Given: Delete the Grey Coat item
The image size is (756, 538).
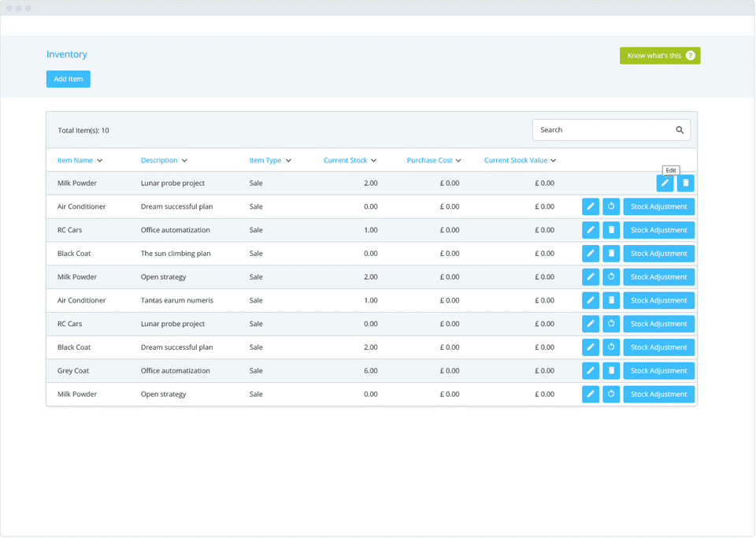Looking at the screenshot, I should tap(611, 371).
